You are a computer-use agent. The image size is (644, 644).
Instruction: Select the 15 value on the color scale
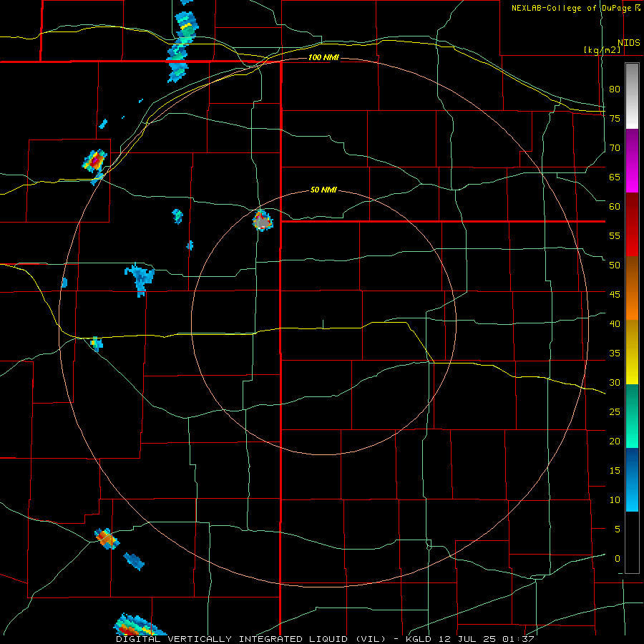615,471
